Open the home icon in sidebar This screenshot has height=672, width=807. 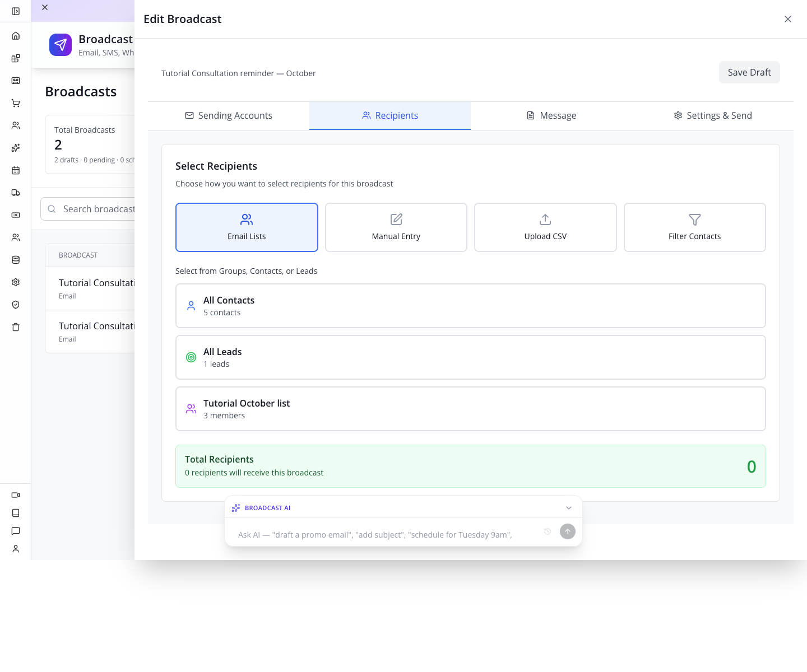coord(16,36)
